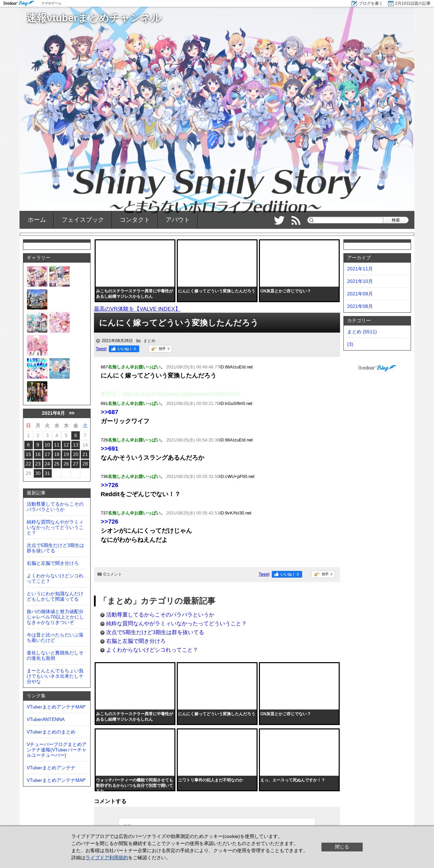Viewport: 434px width, 868px height.
Task: Open the コンタクト menu item
Action: click(x=135, y=220)
